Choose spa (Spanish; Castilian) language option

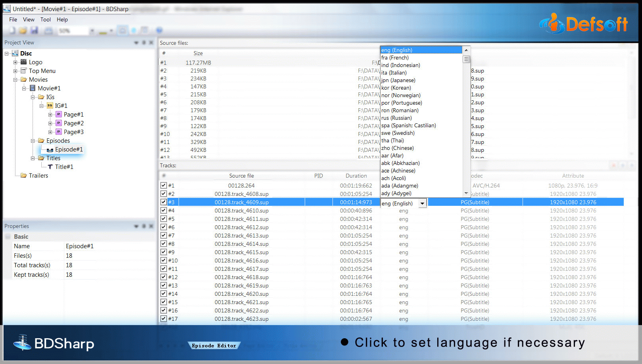[421, 125]
